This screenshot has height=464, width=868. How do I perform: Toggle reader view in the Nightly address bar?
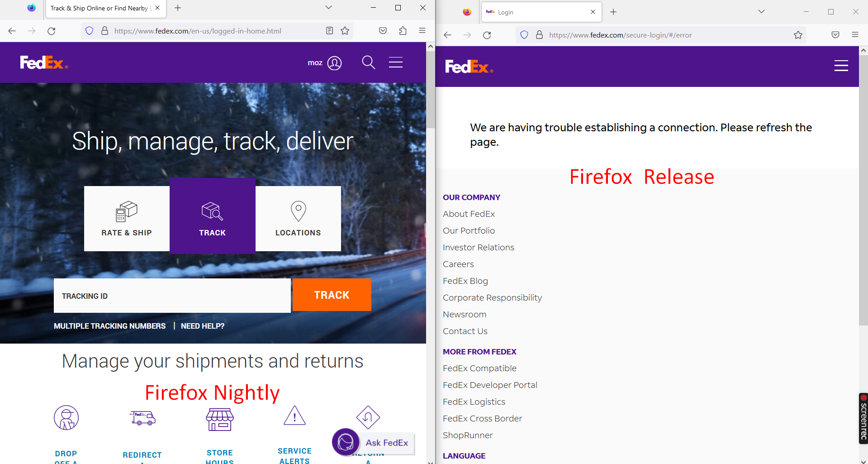click(x=329, y=31)
